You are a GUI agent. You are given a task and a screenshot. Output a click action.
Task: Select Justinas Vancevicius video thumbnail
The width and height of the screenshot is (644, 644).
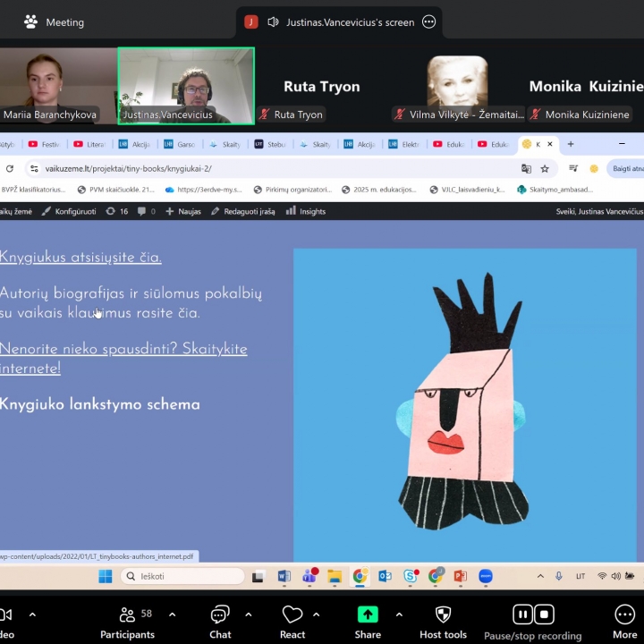[x=186, y=86]
